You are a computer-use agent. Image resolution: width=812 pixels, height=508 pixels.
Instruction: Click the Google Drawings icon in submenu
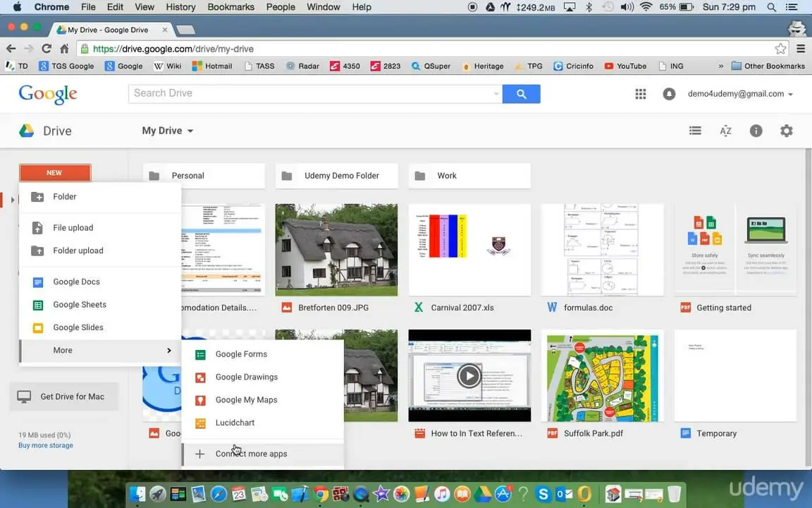tap(200, 377)
